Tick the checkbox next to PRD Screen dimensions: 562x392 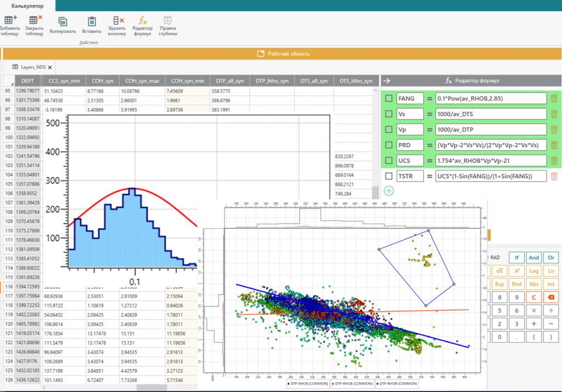(x=389, y=145)
